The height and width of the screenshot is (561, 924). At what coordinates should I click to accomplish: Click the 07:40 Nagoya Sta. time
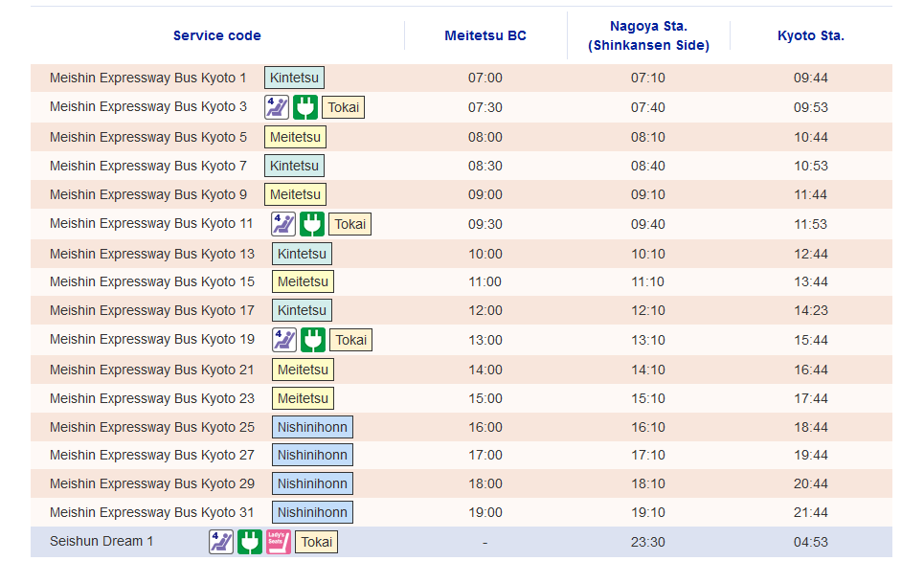click(x=647, y=107)
